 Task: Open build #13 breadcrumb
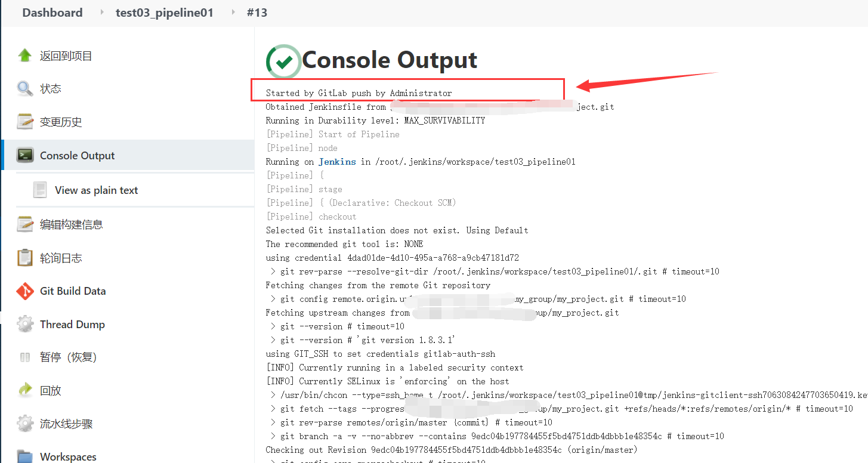257,13
